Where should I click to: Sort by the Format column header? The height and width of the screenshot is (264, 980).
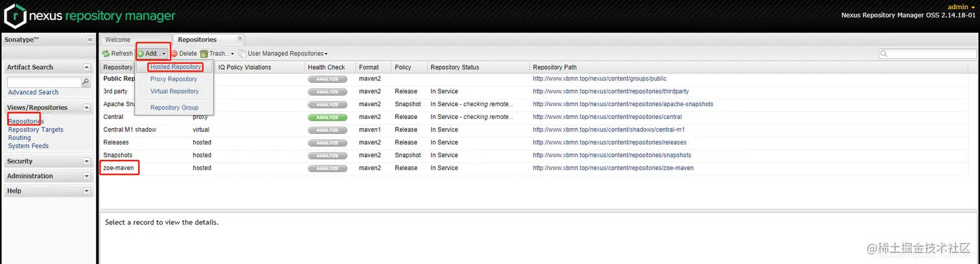tap(374, 67)
